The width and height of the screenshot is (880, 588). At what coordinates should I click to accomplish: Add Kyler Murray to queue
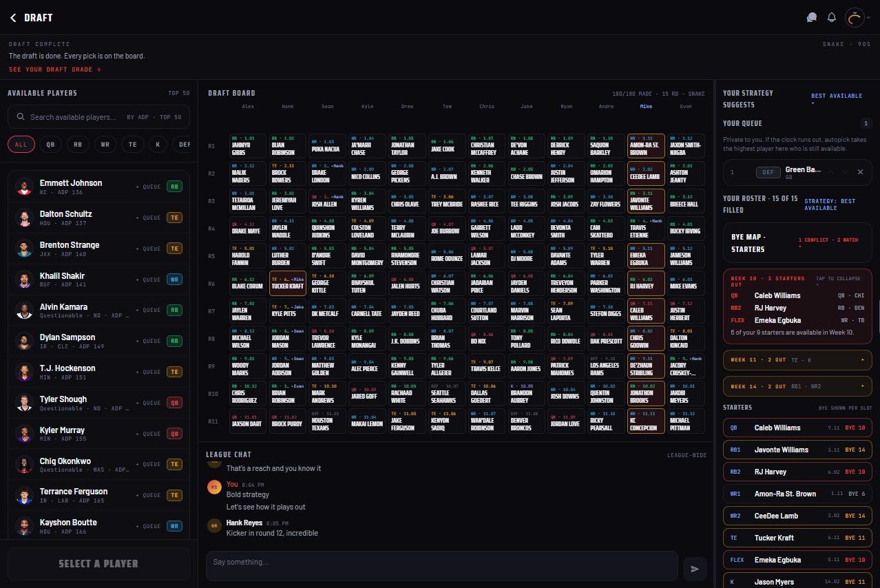[148, 434]
